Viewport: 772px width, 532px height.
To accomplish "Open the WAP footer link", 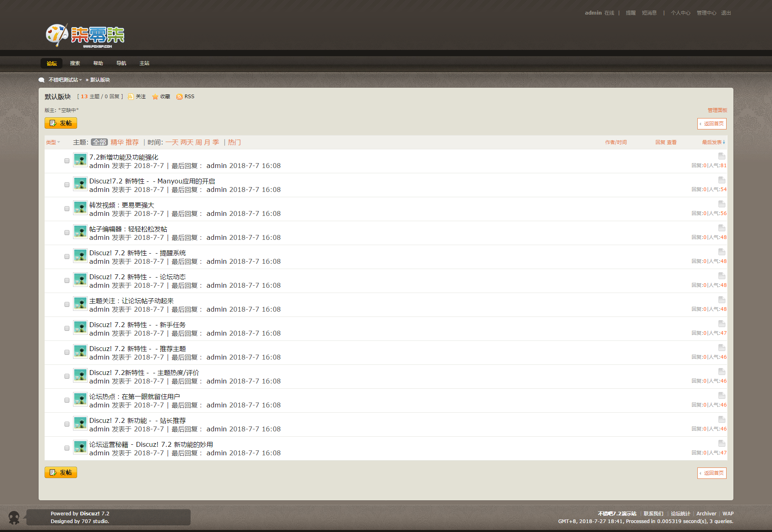I will pyautogui.click(x=728, y=514).
